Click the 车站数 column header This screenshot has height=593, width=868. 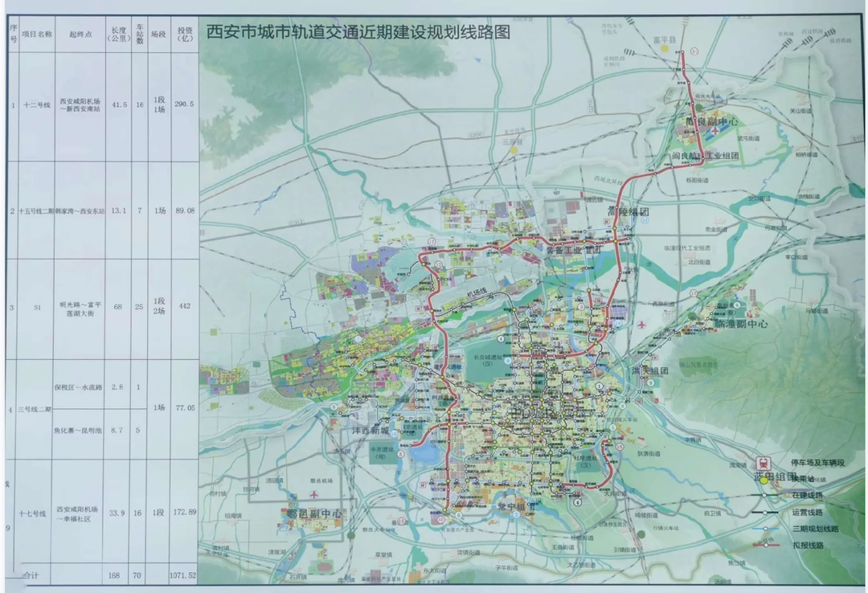pyautogui.click(x=140, y=35)
